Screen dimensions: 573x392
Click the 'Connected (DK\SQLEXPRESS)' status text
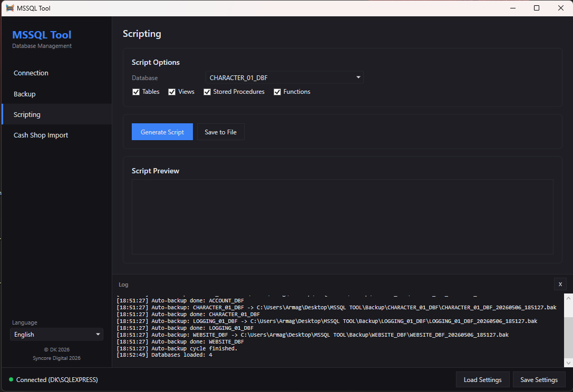point(57,380)
